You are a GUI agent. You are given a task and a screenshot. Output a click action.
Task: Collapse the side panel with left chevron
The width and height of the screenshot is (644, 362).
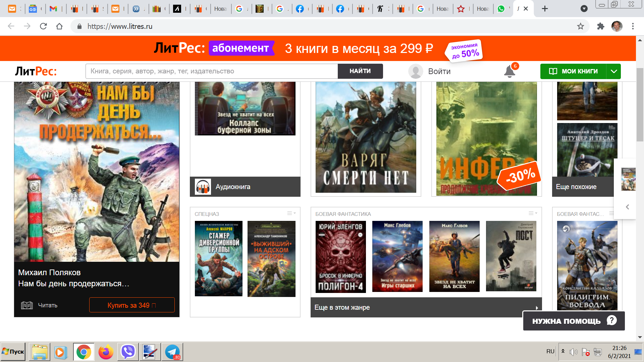627,207
